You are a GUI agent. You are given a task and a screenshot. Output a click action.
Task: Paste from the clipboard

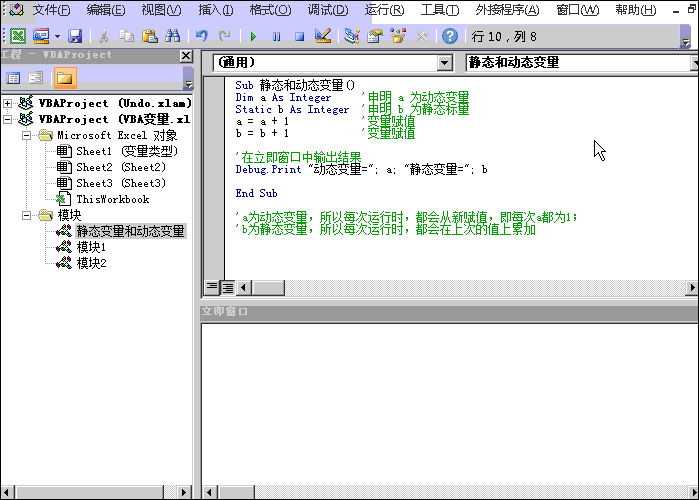(x=149, y=36)
